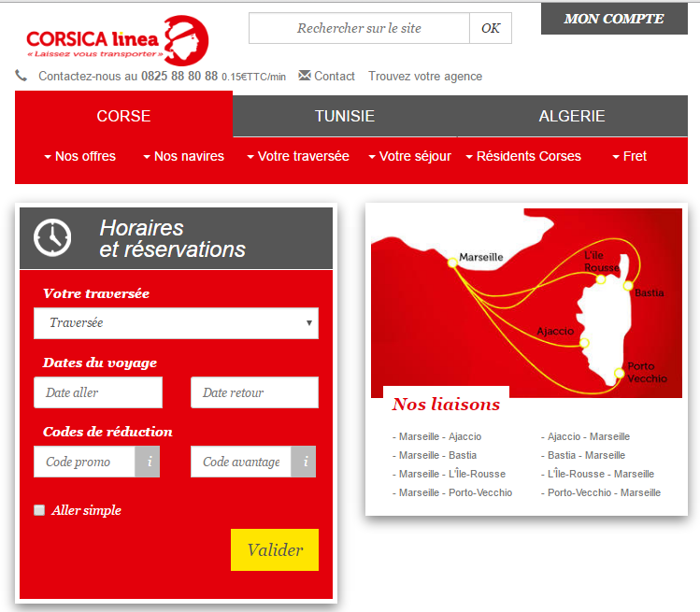Click the clock icon in Horaires header
Viewport: 700px width, 612px height.
[x=52, y=237]
